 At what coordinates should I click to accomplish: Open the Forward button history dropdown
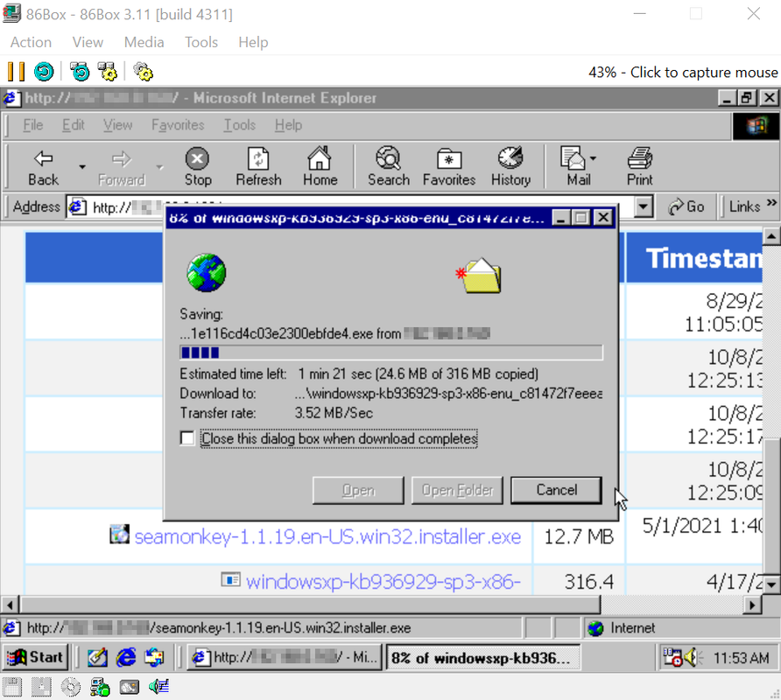tap(159, 167)
